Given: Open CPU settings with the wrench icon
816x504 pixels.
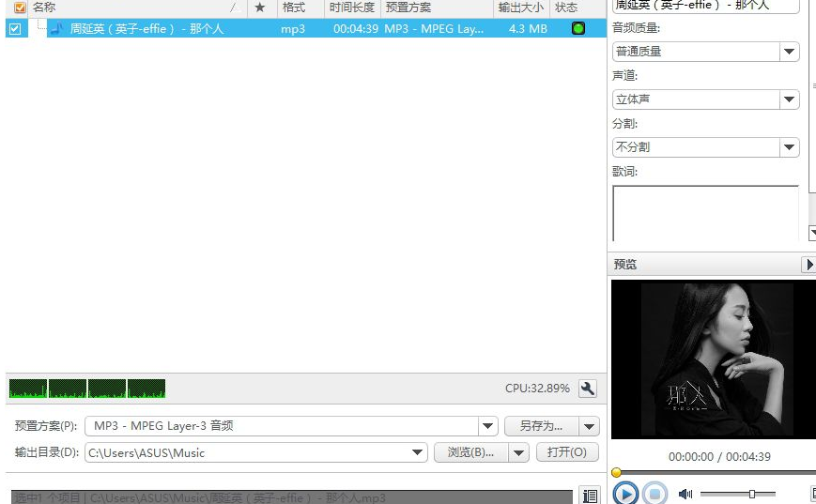Looking at the screenshot, I should [588, 389].
